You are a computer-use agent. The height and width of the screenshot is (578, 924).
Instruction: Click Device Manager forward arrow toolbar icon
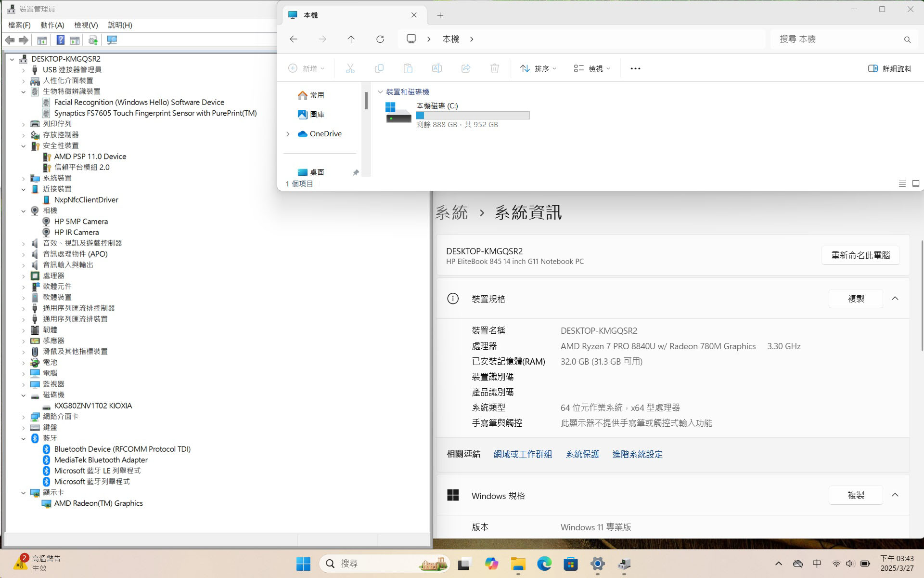click(x=23, y=40)
